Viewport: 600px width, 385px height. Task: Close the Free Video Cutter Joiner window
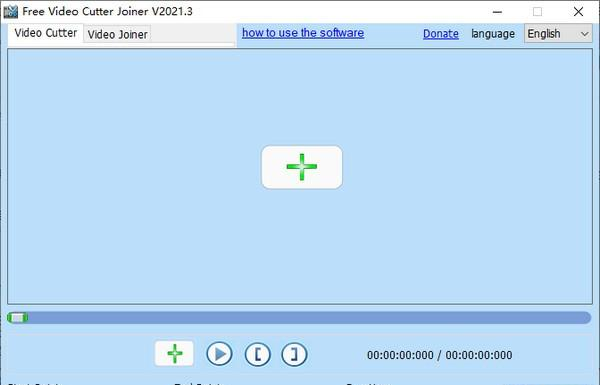(578, 12)
